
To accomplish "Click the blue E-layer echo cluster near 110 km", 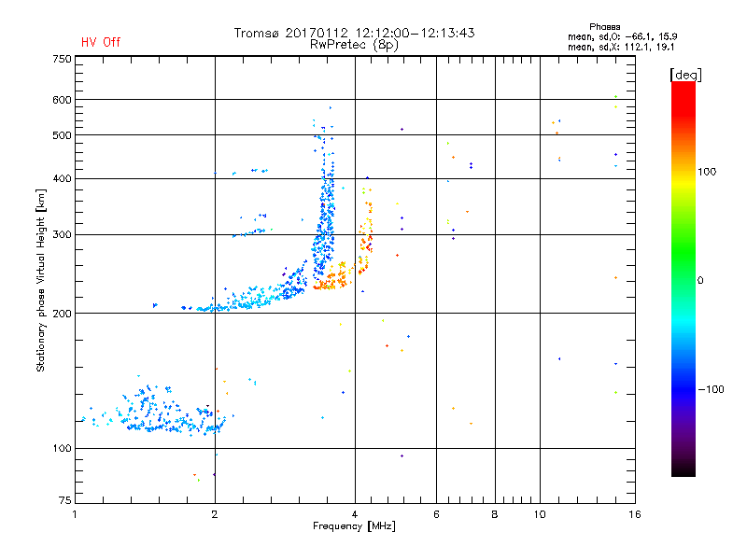I will pos(157,412).
